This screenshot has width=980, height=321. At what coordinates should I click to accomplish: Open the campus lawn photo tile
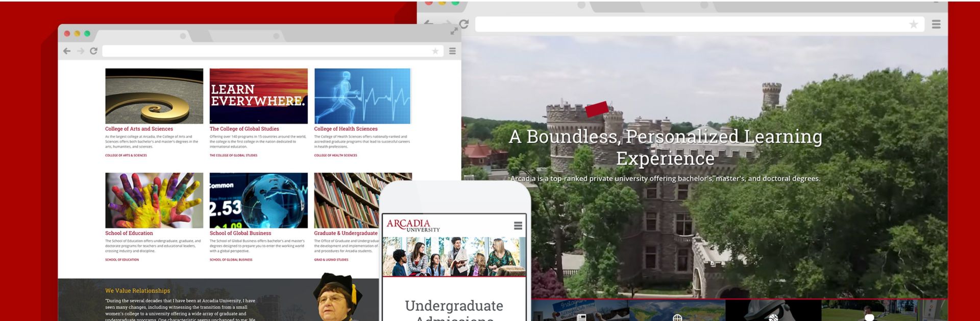pyautogui.click(x=869, y=310)
